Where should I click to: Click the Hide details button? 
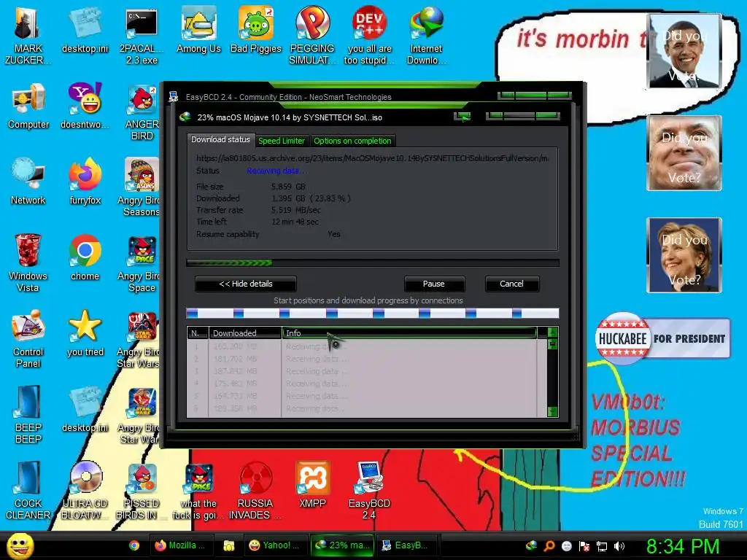pos(246,284)
